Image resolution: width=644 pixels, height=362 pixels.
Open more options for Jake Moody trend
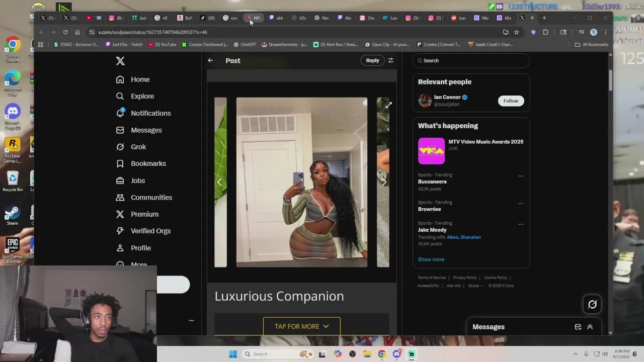coord(521,224)
